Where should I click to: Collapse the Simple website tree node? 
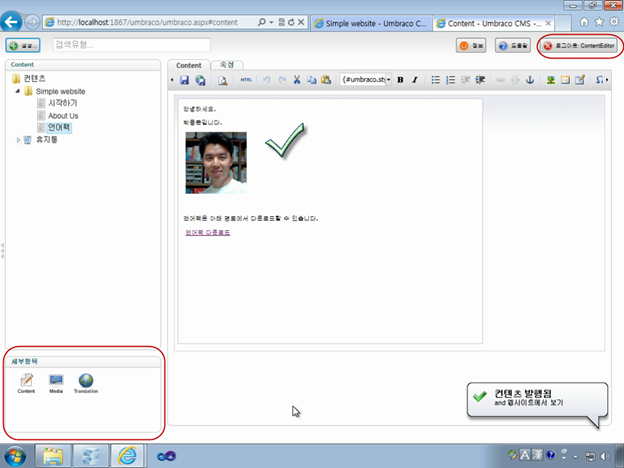(x=18, y=91)
